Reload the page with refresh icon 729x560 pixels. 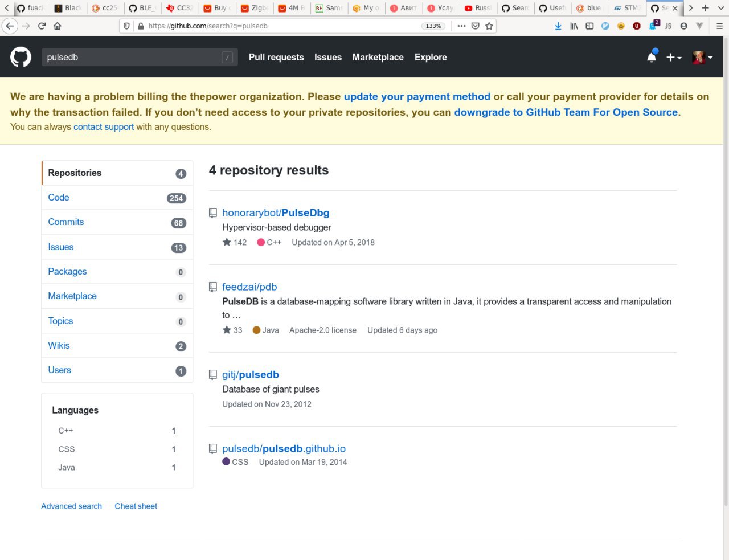click(x=42, y=26)
